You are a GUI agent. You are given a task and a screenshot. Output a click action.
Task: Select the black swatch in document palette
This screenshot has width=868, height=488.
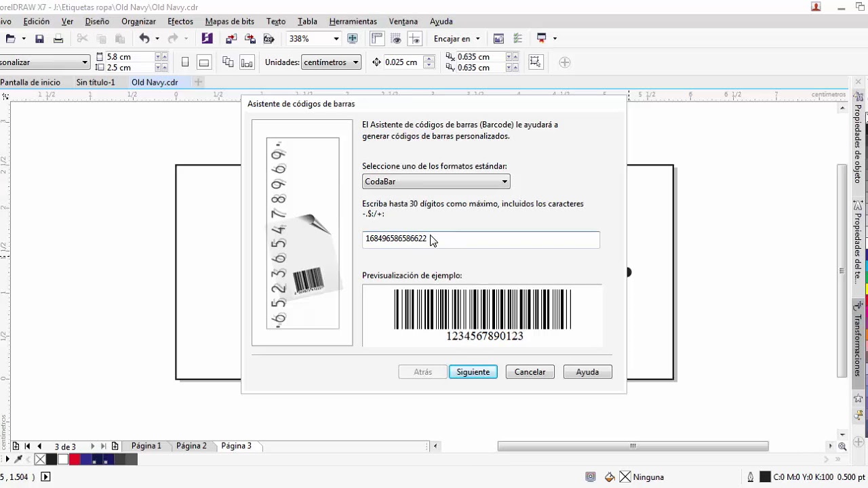click(x=52, y=460)
